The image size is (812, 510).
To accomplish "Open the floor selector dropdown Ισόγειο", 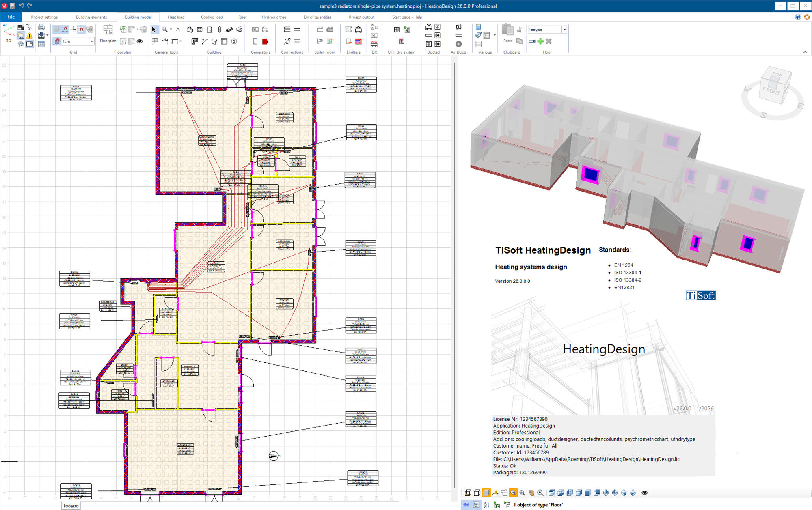I will [x=564, y=30].
